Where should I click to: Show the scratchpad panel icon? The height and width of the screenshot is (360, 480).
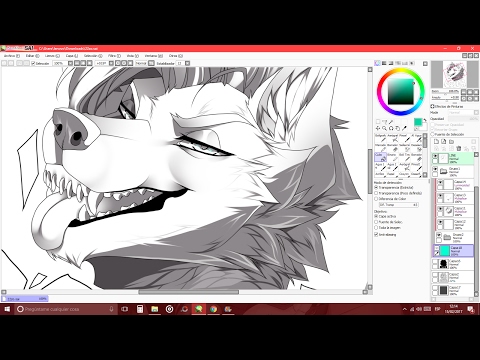[412, 63]
